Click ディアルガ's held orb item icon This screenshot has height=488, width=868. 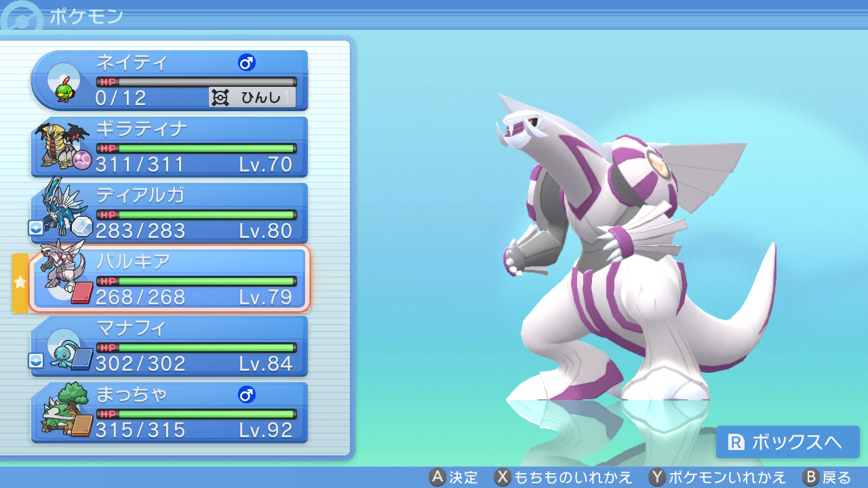(81, 226)
